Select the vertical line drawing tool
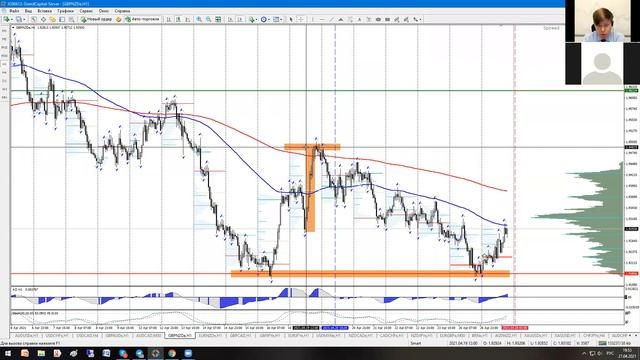640x360 pixels. (313, 19)
